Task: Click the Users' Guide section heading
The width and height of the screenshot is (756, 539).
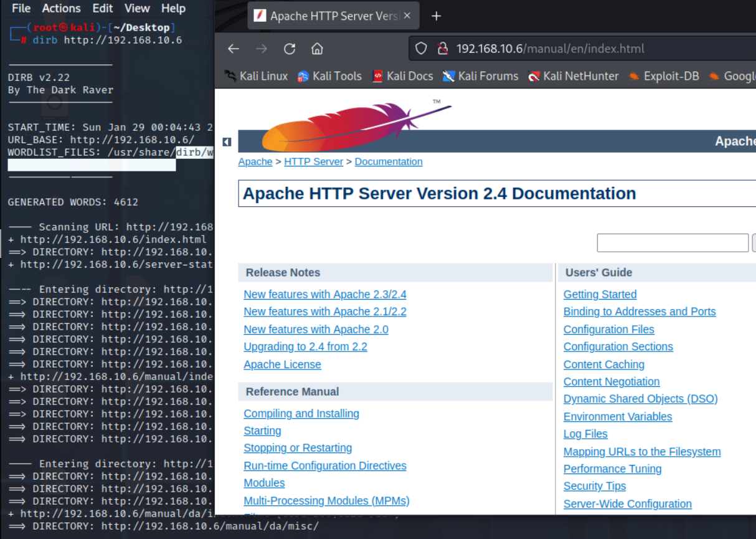Action: coord(599,272)
